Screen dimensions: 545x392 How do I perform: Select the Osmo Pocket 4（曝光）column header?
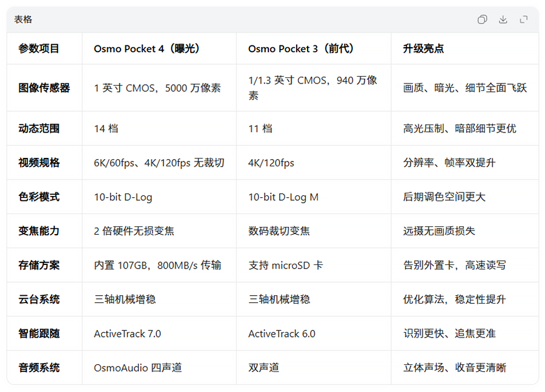pos(150,49)
